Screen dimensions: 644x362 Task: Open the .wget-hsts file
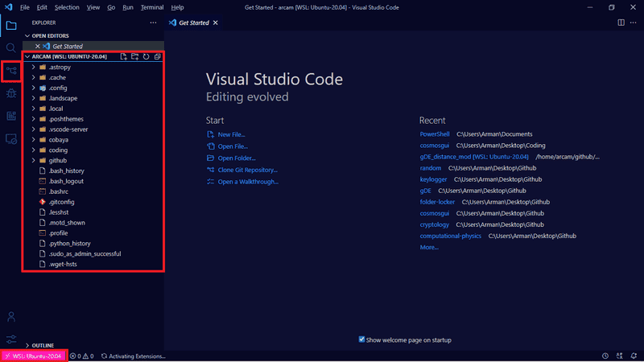(x=63, y=265)
